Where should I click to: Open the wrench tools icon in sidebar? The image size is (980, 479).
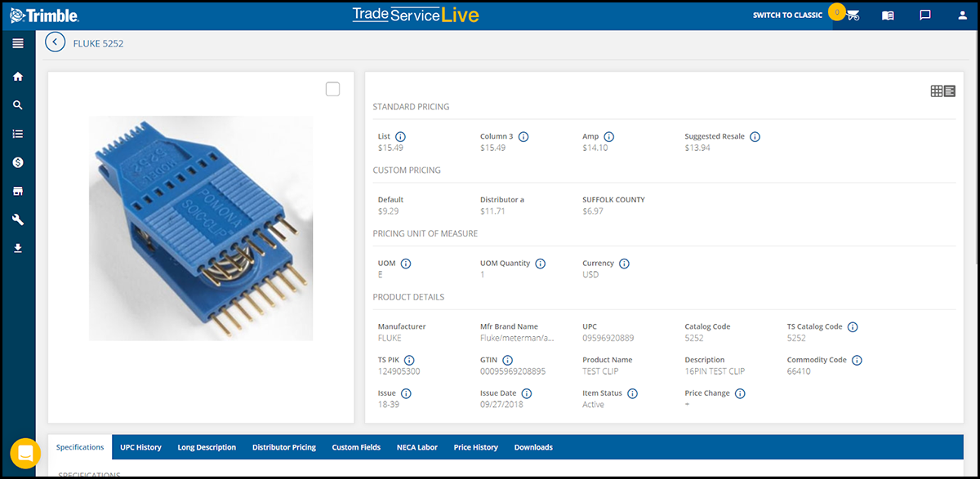(18, 220)
